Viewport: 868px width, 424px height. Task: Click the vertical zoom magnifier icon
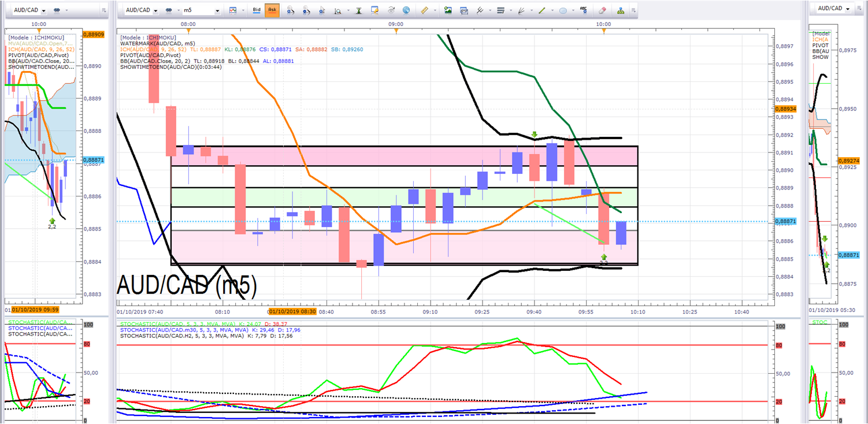pyautogui.click(x=337, y=10)
